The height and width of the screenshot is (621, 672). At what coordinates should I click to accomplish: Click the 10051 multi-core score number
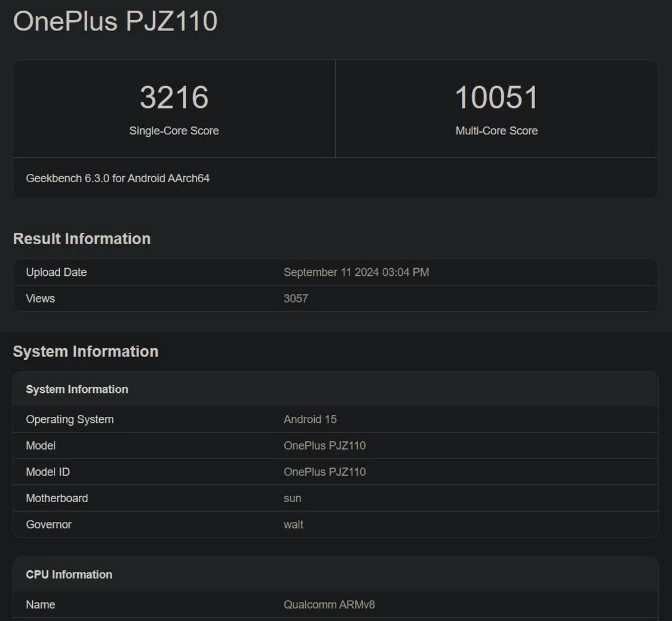pyautogui.click(x=496, y=97)
